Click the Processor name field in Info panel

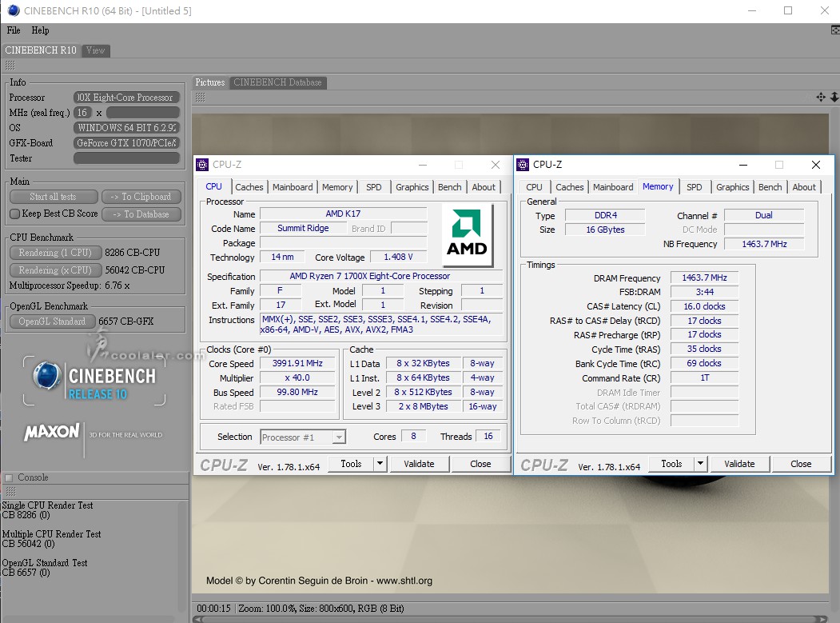click(126, 98)
